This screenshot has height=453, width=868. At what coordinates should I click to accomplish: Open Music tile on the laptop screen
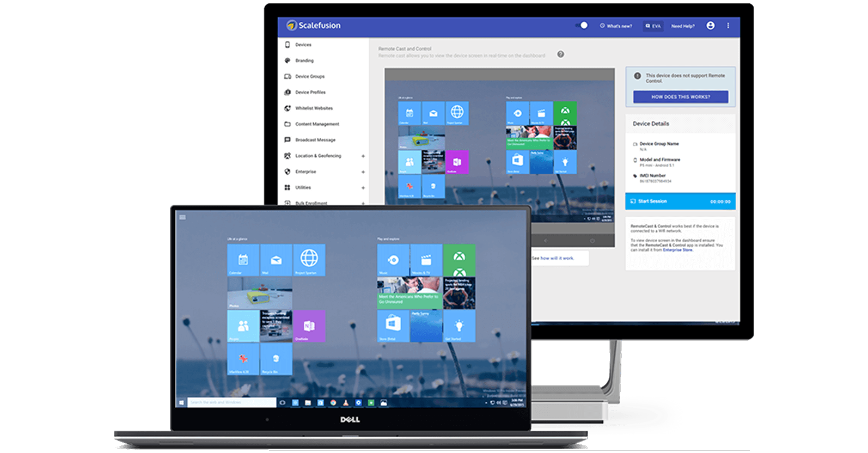(x=393, y=260)
